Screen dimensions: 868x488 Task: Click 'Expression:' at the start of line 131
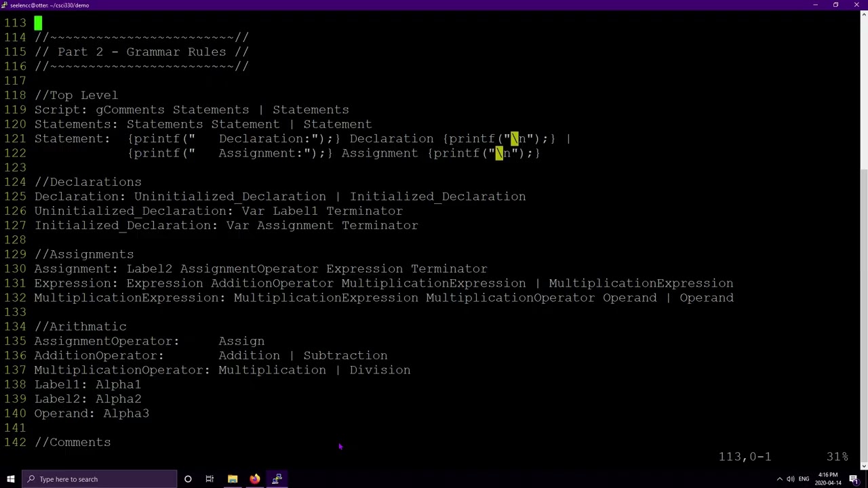(76, 283)
